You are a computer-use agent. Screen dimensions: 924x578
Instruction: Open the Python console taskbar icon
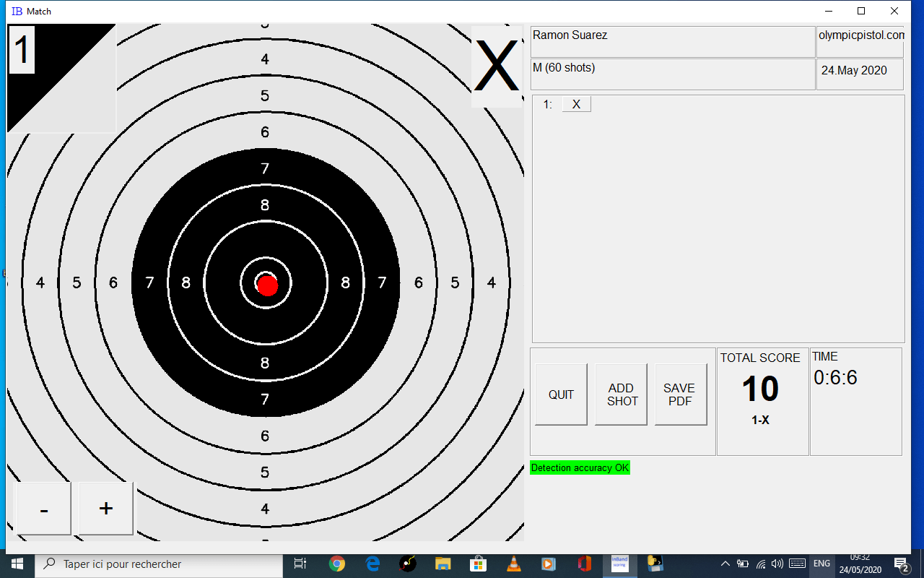pyautogui.click(x=655, y=564)
